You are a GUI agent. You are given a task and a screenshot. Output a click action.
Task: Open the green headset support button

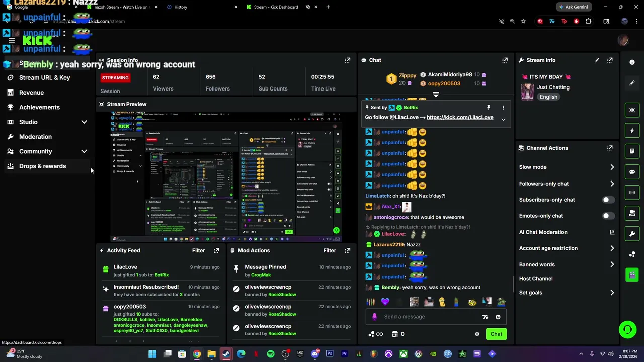pos(627,330)
